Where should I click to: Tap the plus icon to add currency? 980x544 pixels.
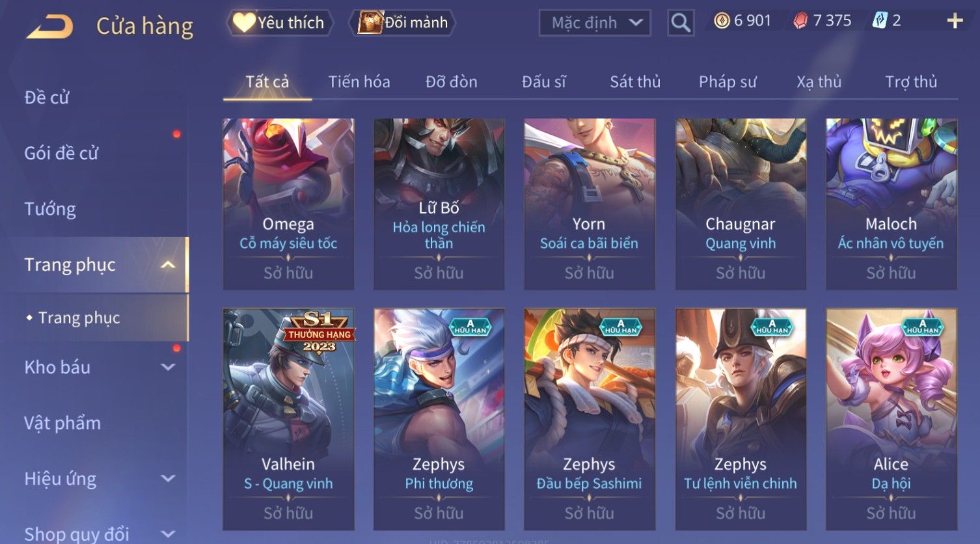tap(955, 21)
